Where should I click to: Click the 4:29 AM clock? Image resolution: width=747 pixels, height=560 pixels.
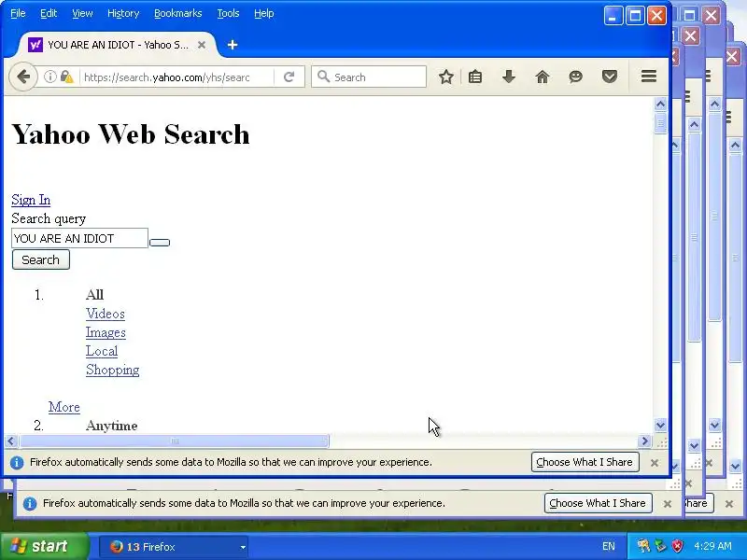click(x=712, y=546)
